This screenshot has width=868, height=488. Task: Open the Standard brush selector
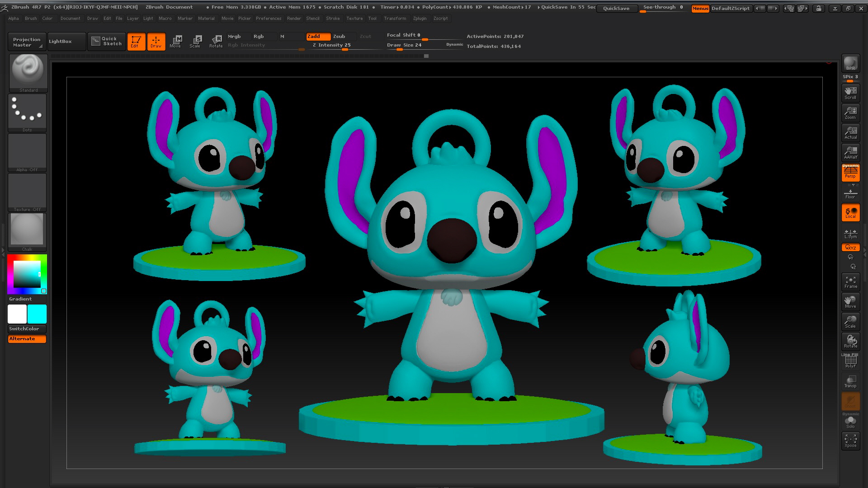click(28, 73)
